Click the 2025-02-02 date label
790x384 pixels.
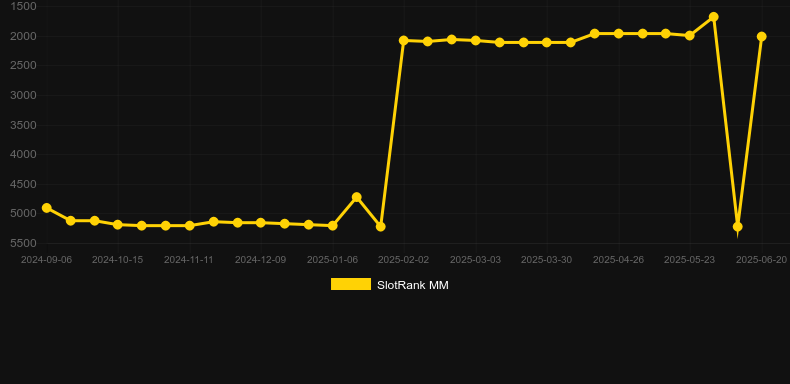pos(404,260)
